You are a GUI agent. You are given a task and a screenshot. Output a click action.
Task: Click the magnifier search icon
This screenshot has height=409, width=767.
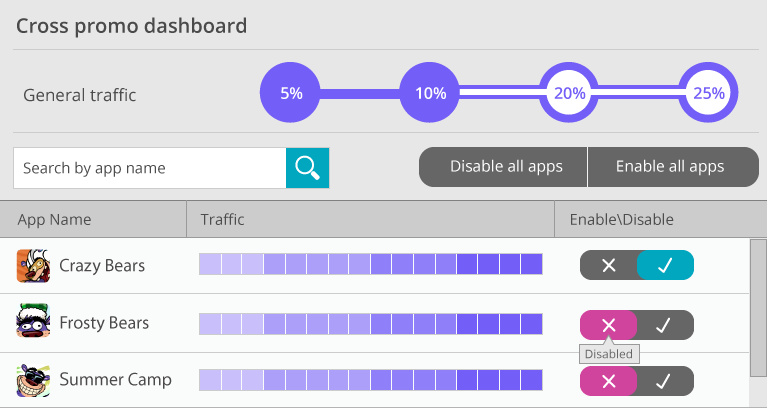tap(307, 168)
